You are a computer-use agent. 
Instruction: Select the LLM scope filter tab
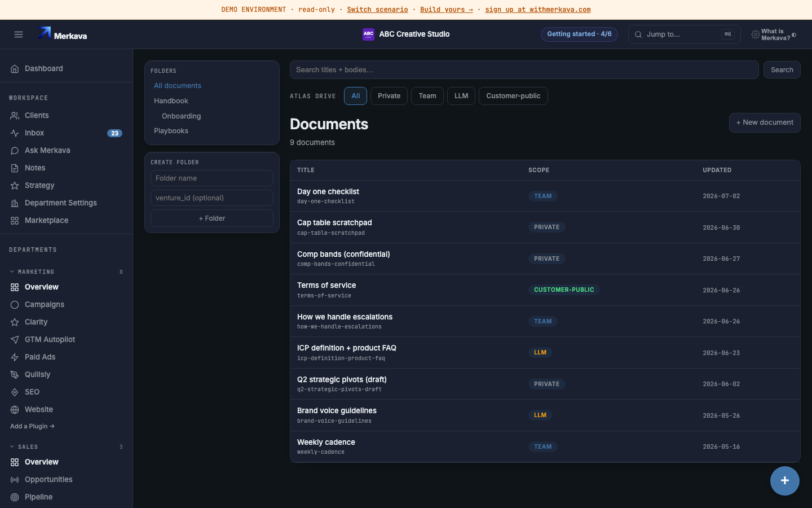pos(461,96)
